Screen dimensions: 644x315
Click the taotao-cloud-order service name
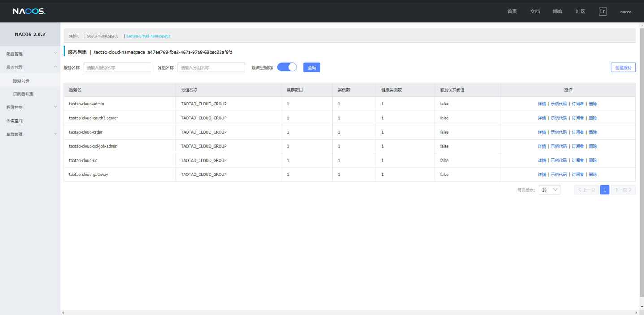pos(86,132)
